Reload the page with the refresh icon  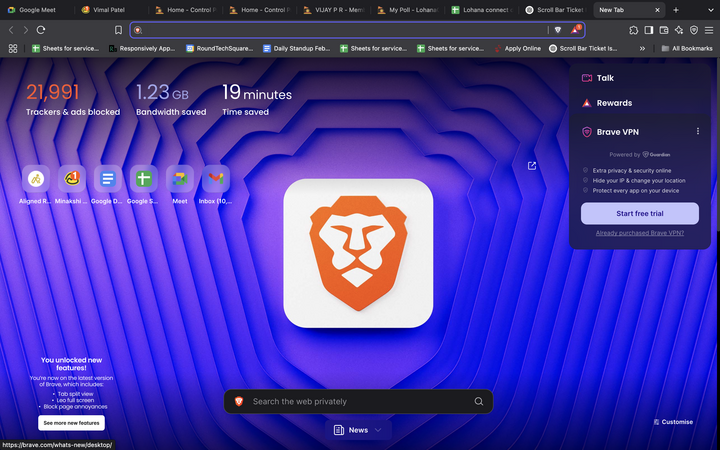pos(41,30)
